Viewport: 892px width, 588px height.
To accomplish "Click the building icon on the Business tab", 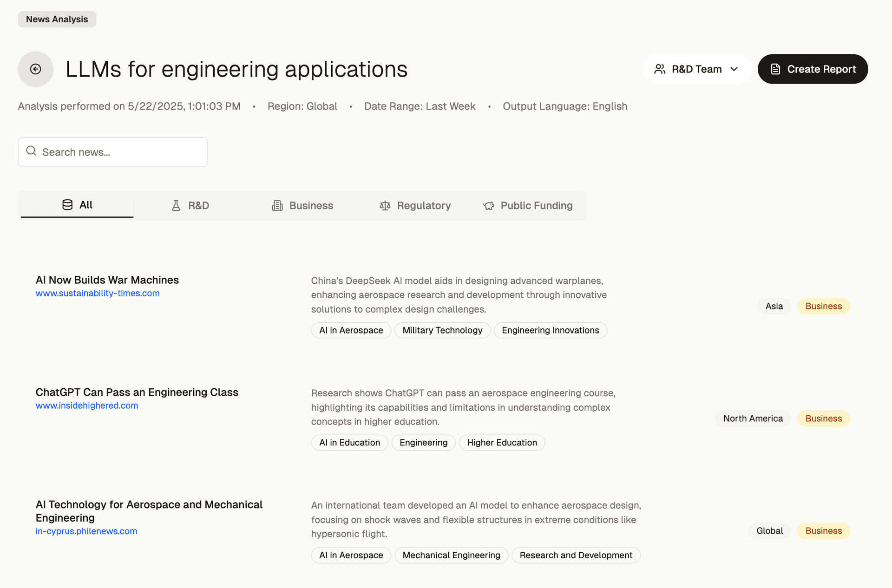I will pos(277,205).
